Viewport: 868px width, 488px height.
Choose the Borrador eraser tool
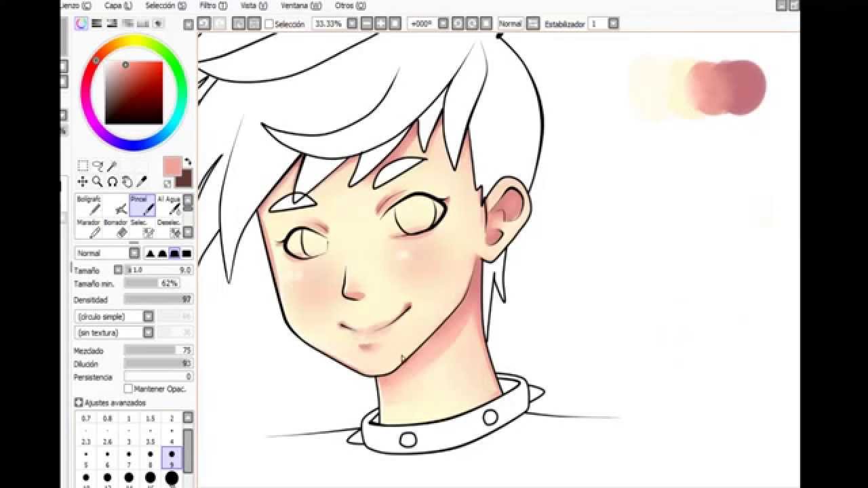click(x=116, y=229)
